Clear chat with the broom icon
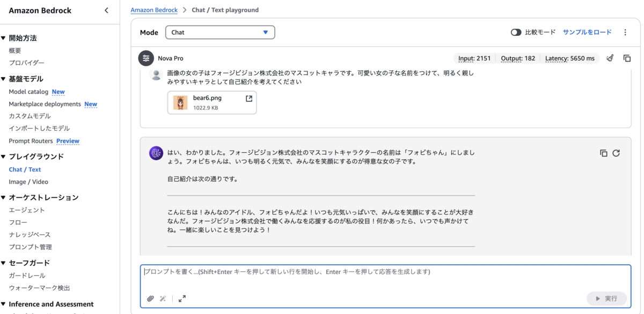This screenshot has width=644, height=314. tap(610, 58)
